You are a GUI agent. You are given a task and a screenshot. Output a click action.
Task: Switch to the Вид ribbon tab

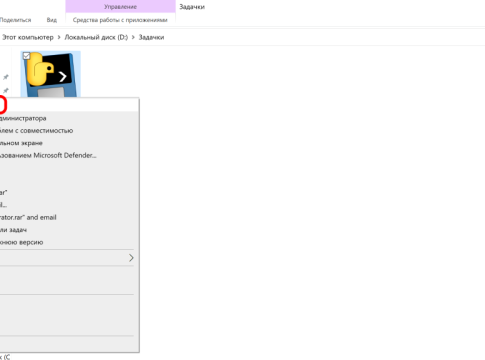tap(52, 20)
